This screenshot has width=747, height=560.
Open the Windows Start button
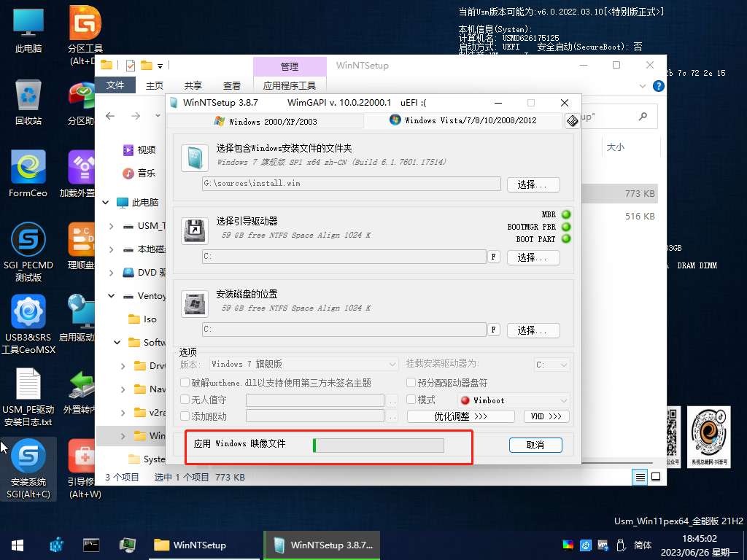[x=18, y=545]
